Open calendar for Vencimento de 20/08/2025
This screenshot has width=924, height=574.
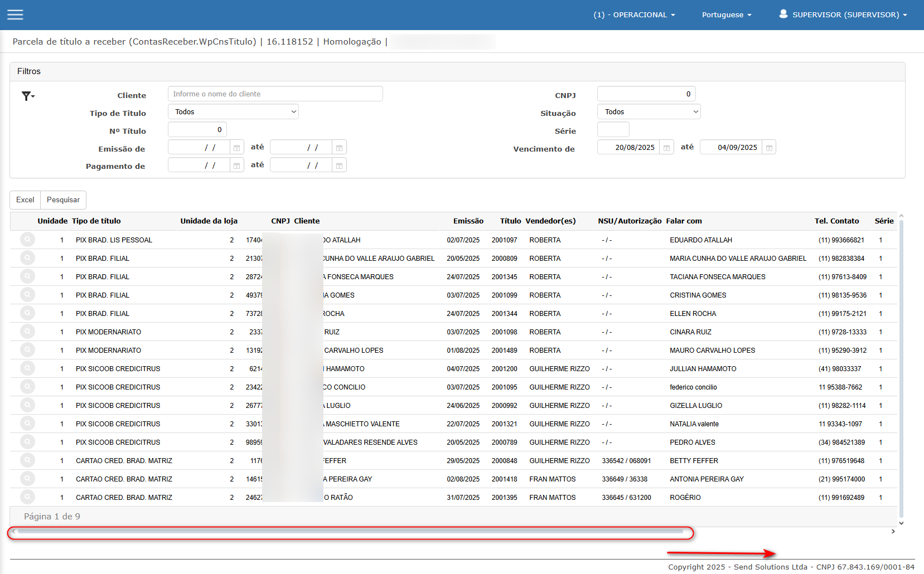(666, 148)
